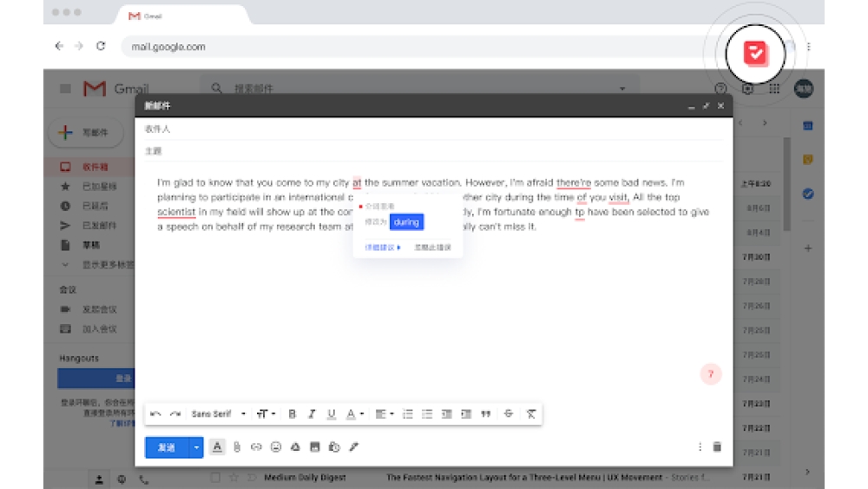Undo last edit in compose toolbar
The image size is (868, 489).
[155, 413]
